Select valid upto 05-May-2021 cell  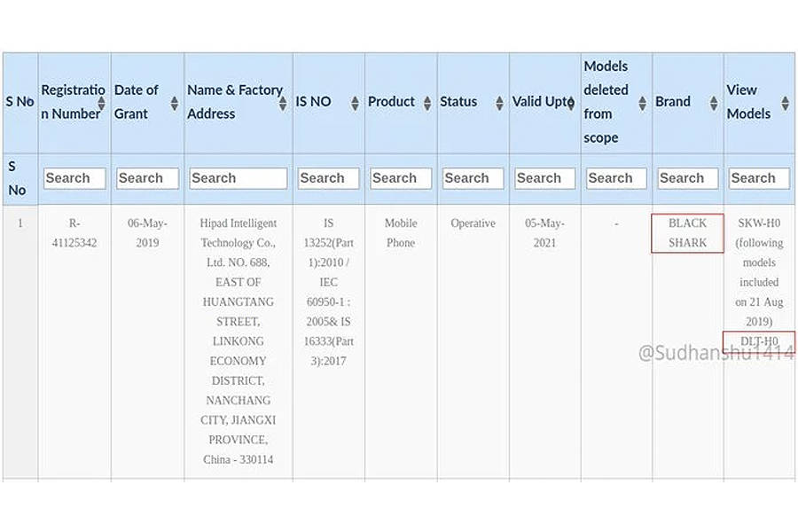544,232
